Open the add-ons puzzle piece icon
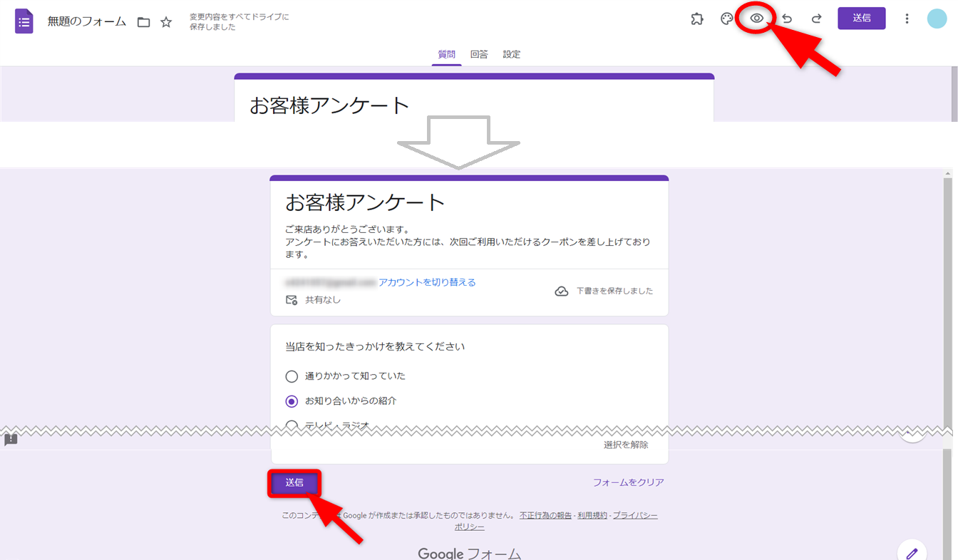The height and width of the screenshot is (560, 958). coord(697,19)
